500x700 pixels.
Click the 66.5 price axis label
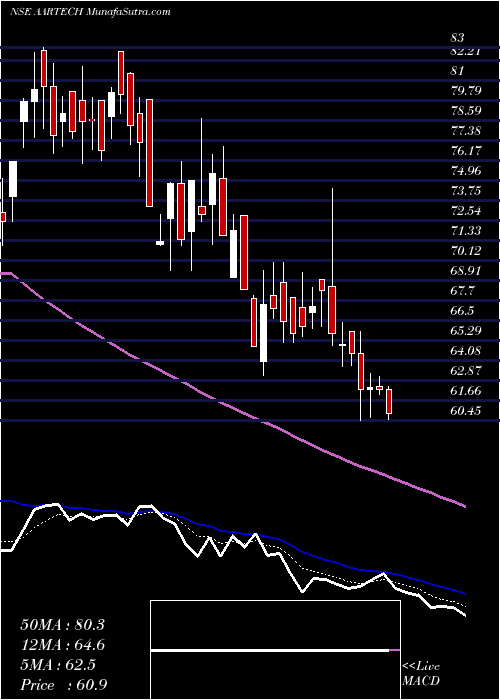point(462,311)
